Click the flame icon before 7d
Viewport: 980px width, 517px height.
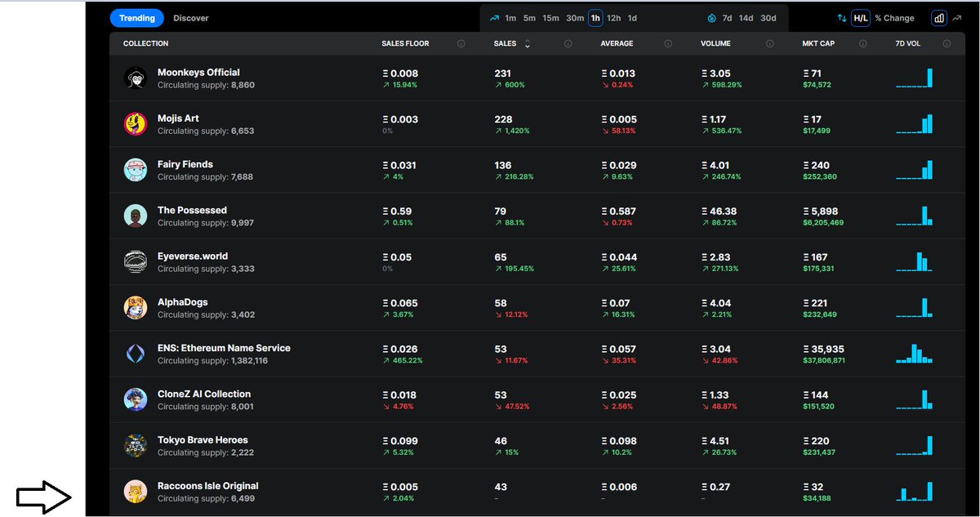pyautogui.click(x=711, y=18)
